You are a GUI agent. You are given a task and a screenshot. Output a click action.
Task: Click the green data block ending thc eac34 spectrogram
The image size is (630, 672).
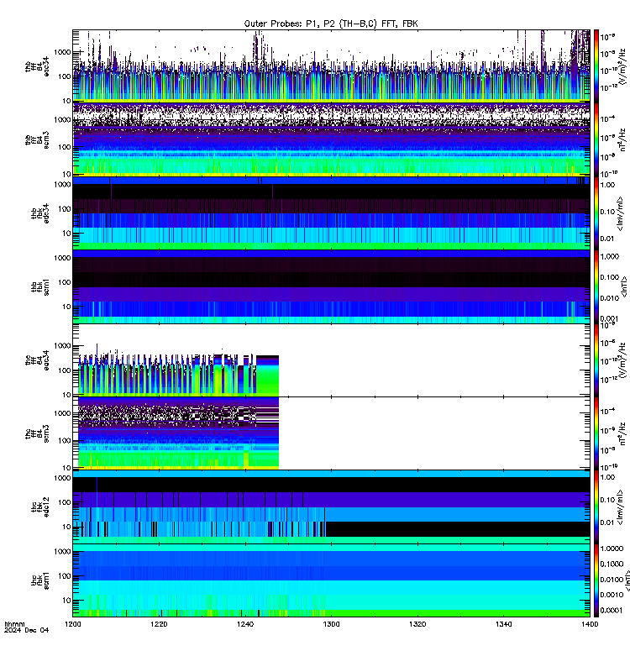[x=267, y=375]
